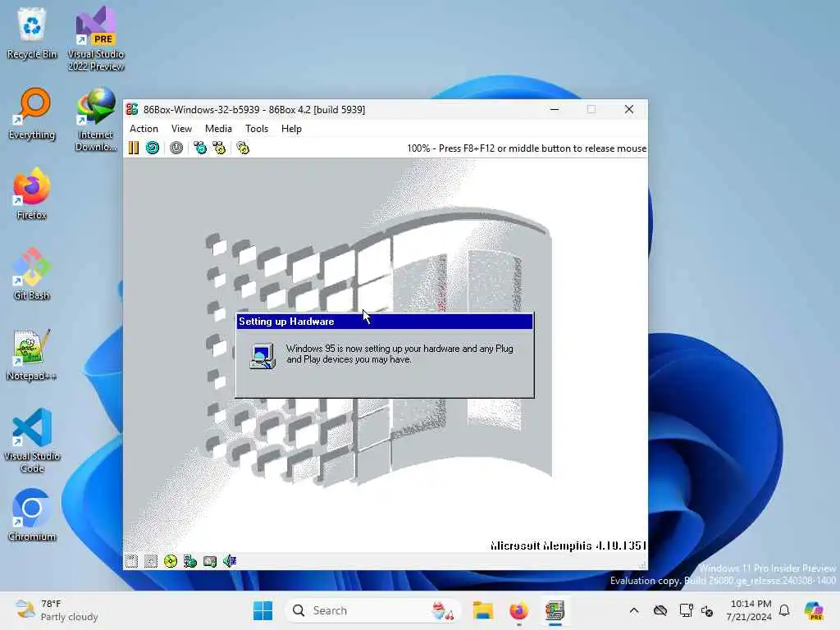Click the hard disk status bar icon
This screenshot has height=630, width=840.
point(210,561)
